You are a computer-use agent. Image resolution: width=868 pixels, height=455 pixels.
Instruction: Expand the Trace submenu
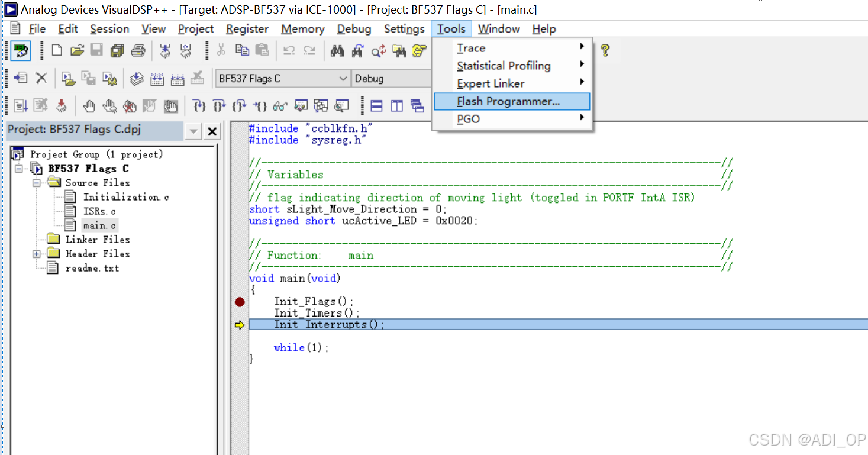tap(512, 48)
